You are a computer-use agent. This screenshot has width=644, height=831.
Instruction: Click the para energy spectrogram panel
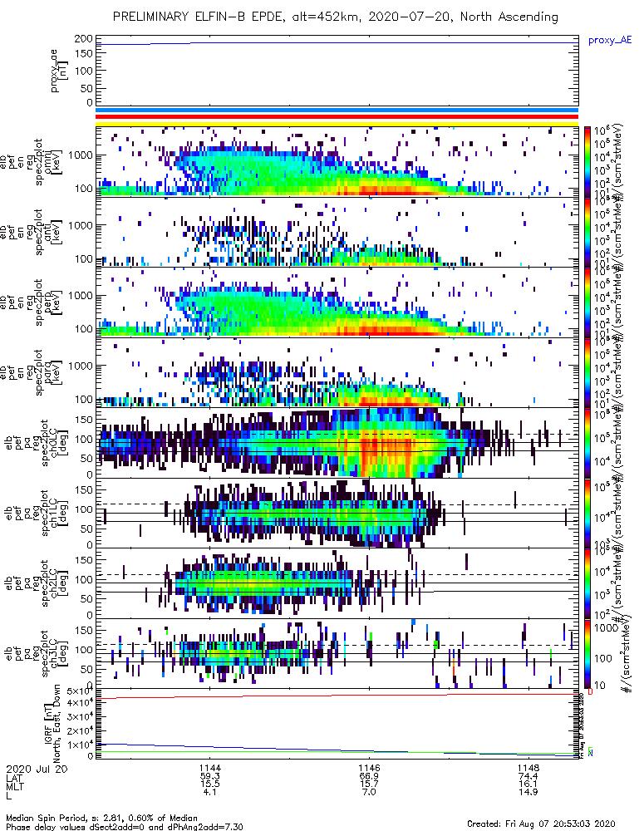click(x=337, y=372)
